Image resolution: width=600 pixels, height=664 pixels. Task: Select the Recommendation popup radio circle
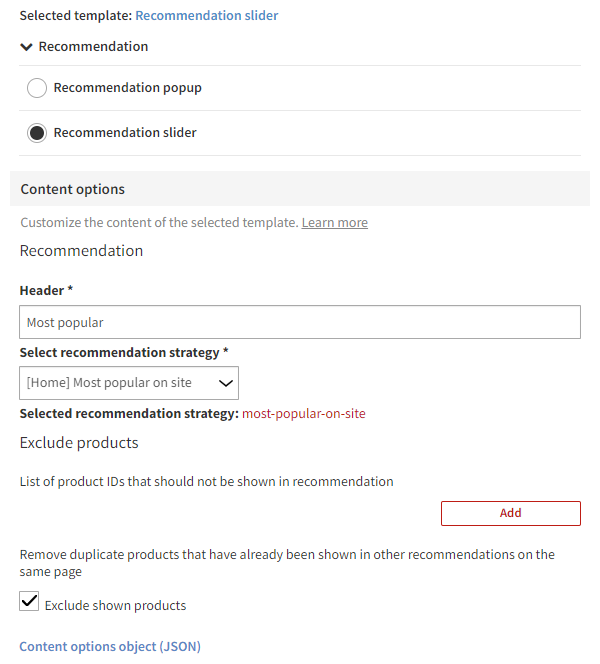[37, 88]
